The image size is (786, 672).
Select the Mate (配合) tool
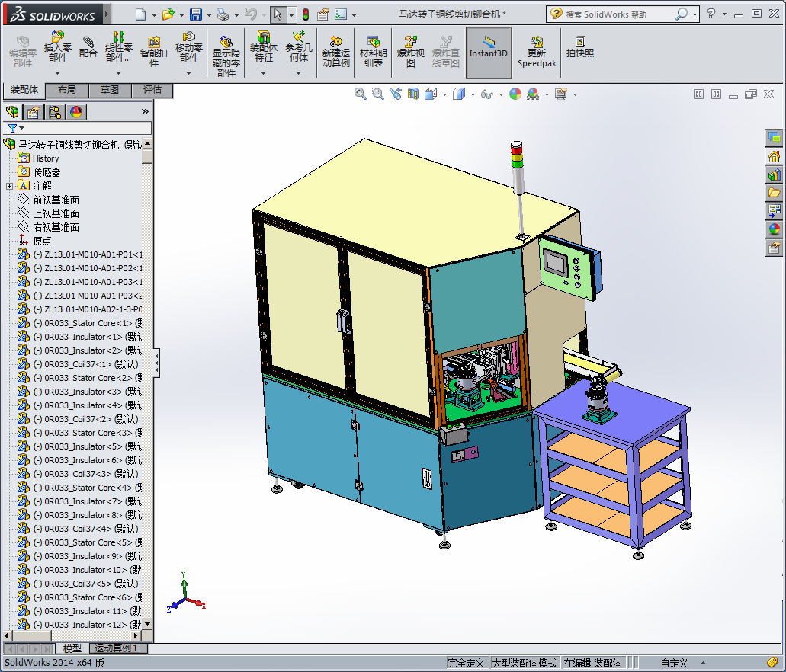point(88,46)
